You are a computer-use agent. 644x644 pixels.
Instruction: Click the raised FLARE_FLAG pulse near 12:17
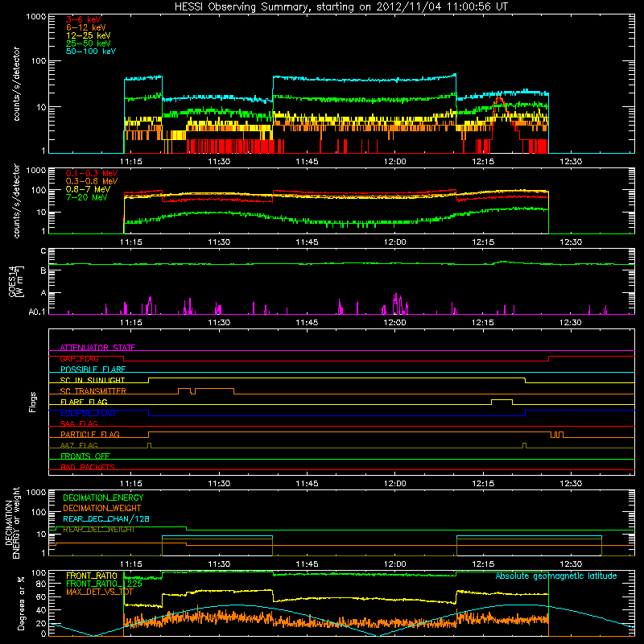tap(502, 402)
